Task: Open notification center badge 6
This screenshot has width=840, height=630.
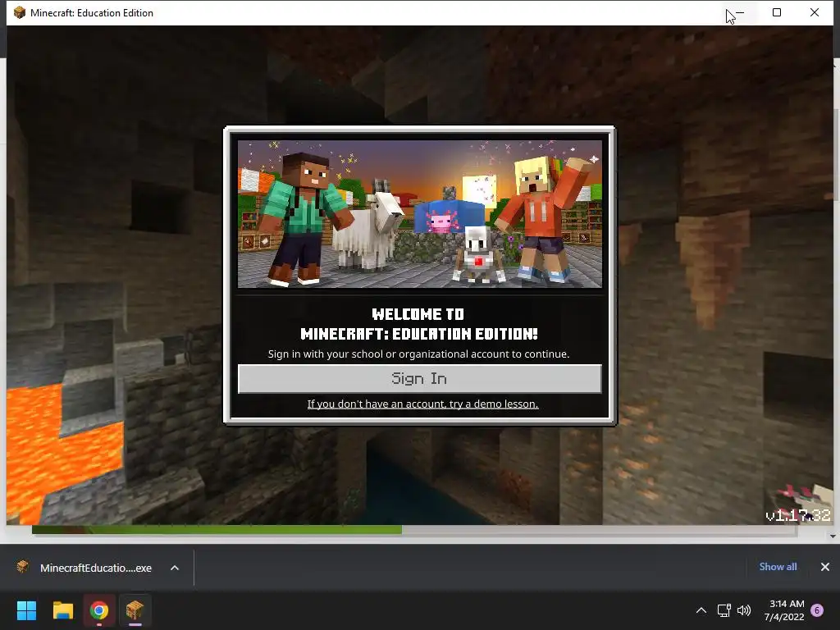Action: point(817,610)
